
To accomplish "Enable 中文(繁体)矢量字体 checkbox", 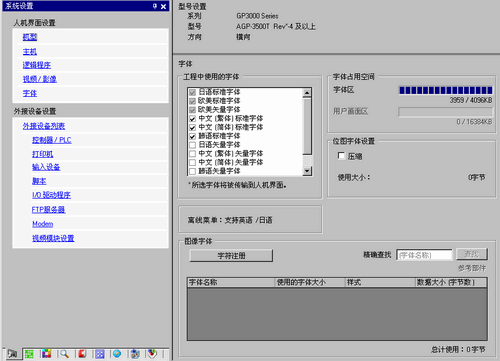I will click(192, 154).
